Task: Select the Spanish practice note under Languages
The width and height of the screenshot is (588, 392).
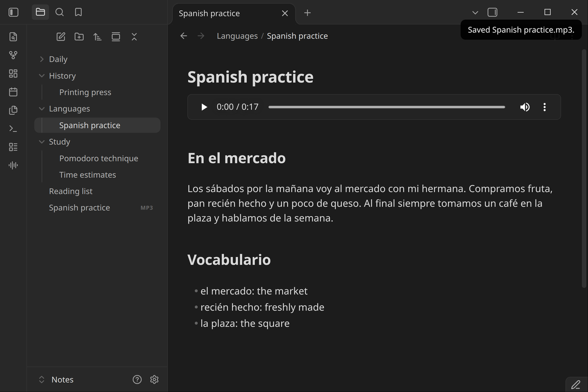Action: click(x=97, y=125)
